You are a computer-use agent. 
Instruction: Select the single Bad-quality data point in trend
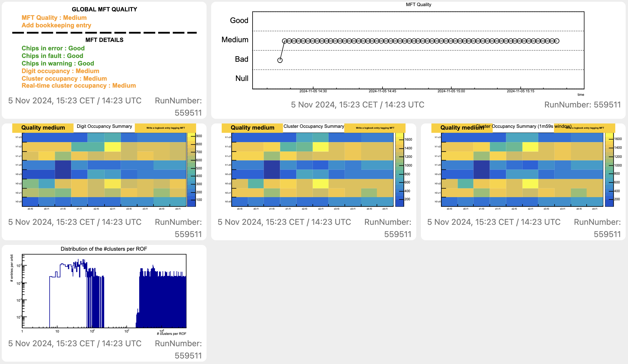pos(280,60)
